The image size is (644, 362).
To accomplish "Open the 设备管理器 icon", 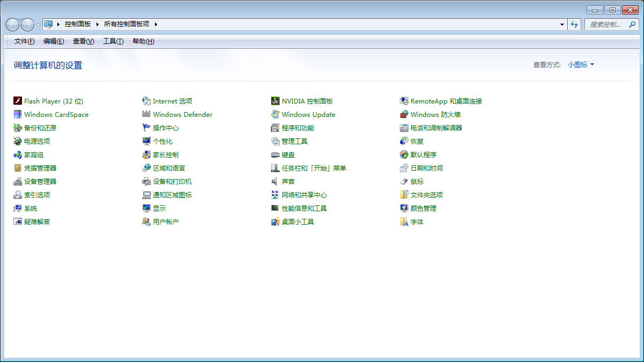I will pos(18,181).
